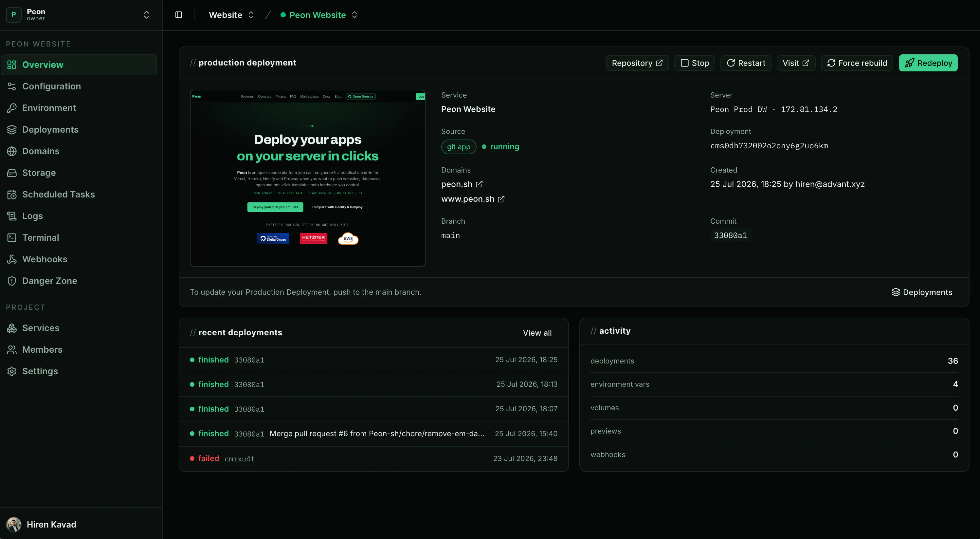Click the Deployments layers icon in sidebar
Image resolution: width=980 pixels, height=539 pixels.
(x=12, y=130)
